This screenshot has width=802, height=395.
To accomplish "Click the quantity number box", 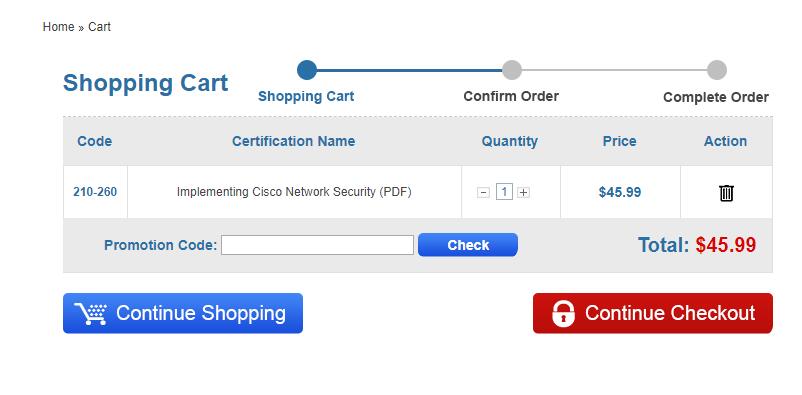I will tap(504, 192).
